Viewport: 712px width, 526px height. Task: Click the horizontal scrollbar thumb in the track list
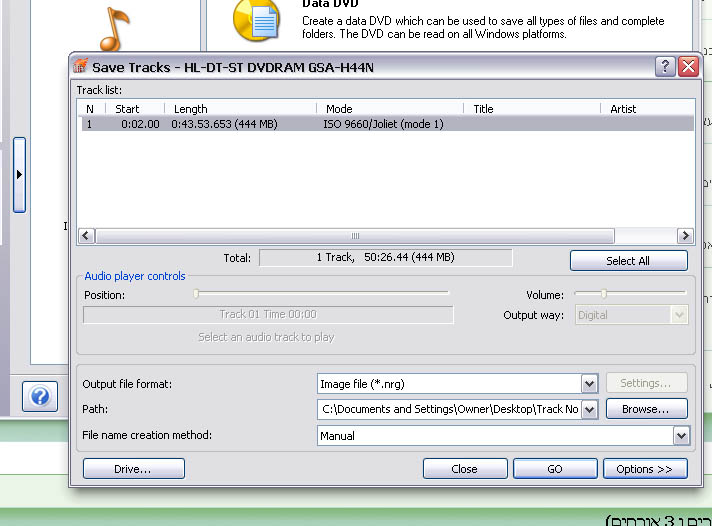tap(355, 236)
